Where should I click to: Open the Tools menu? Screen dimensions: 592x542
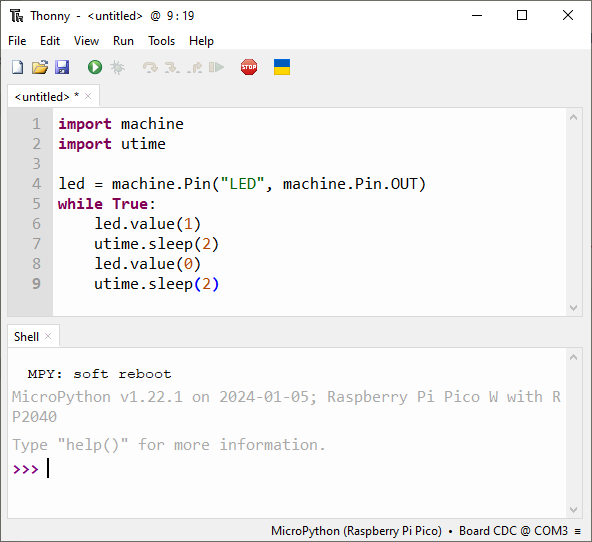[161, 41]
